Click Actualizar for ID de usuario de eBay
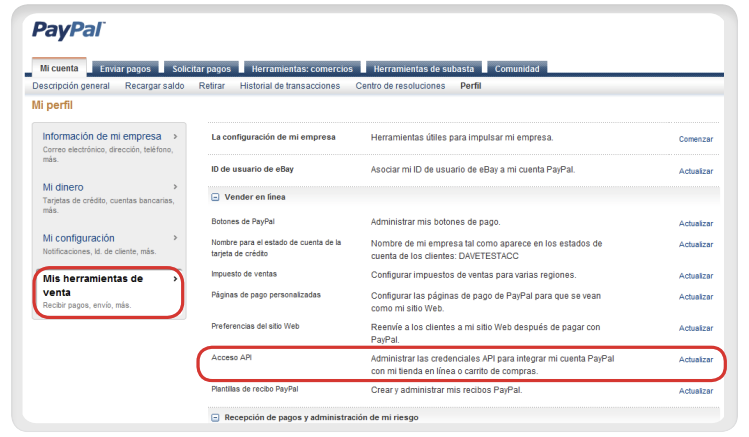Viewport: 749px width, 437px height. [696, 171]
